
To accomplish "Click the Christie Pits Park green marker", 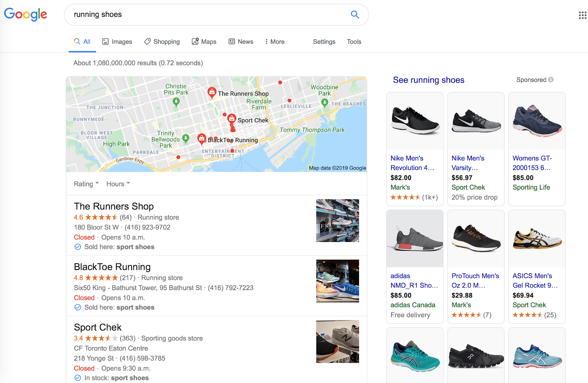I will click(x=176, y=102).
